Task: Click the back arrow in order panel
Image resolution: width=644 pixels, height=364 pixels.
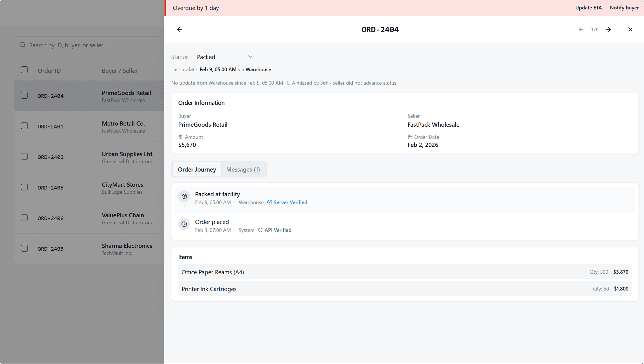Action: pos(179,29)
